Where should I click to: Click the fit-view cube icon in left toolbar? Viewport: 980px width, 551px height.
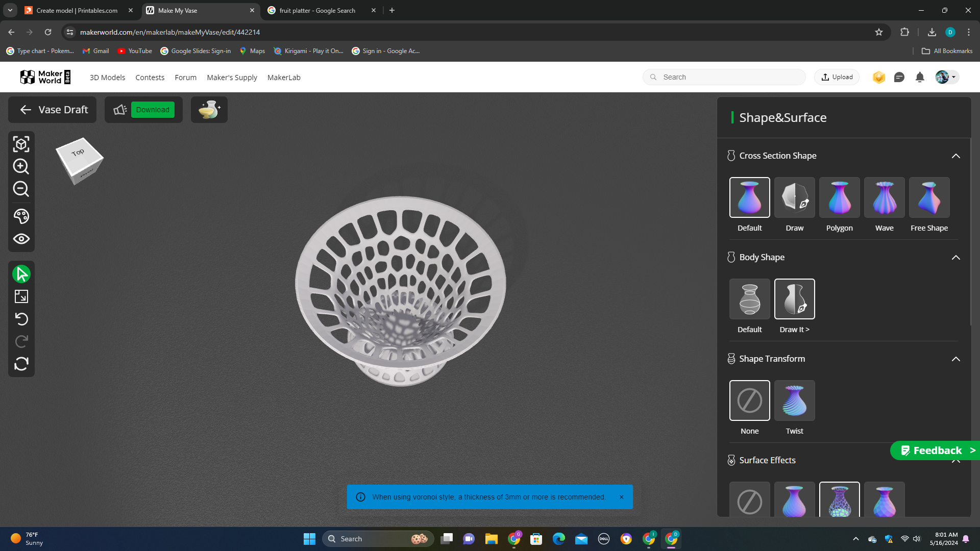pos(21,144)
